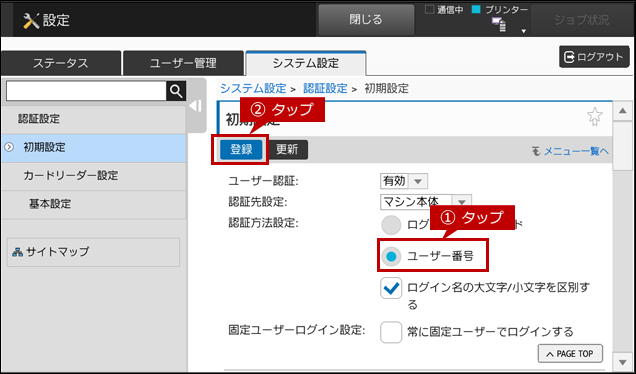Open 基本設定 in the sidebar
636x374 pixels.
tap(94, 204)
